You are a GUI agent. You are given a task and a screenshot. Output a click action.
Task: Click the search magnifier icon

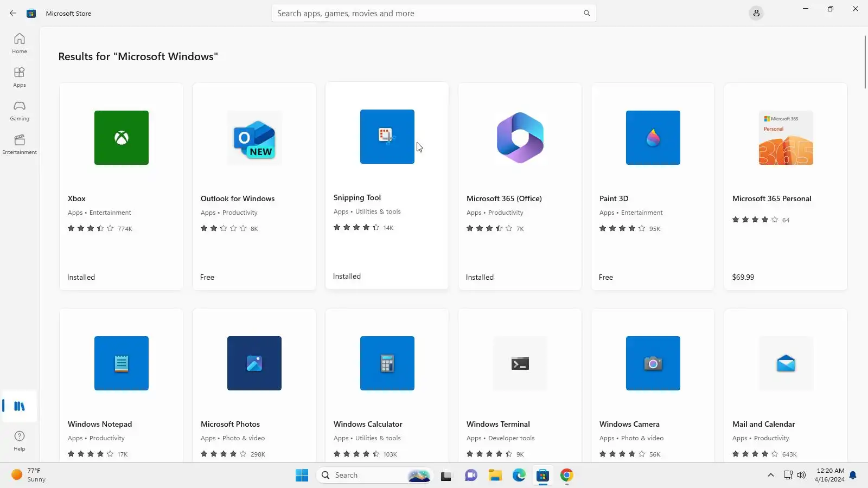point(586,13)
